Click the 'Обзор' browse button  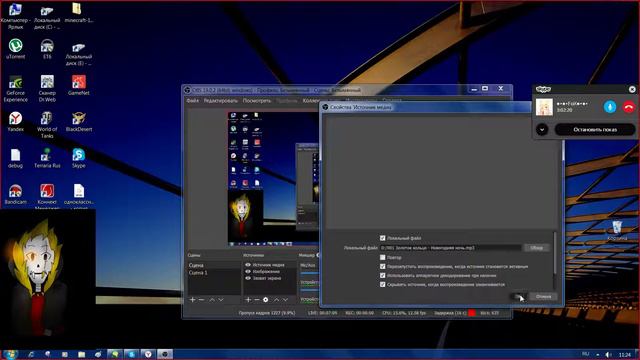pyautogui.click(x=536, y=248)
